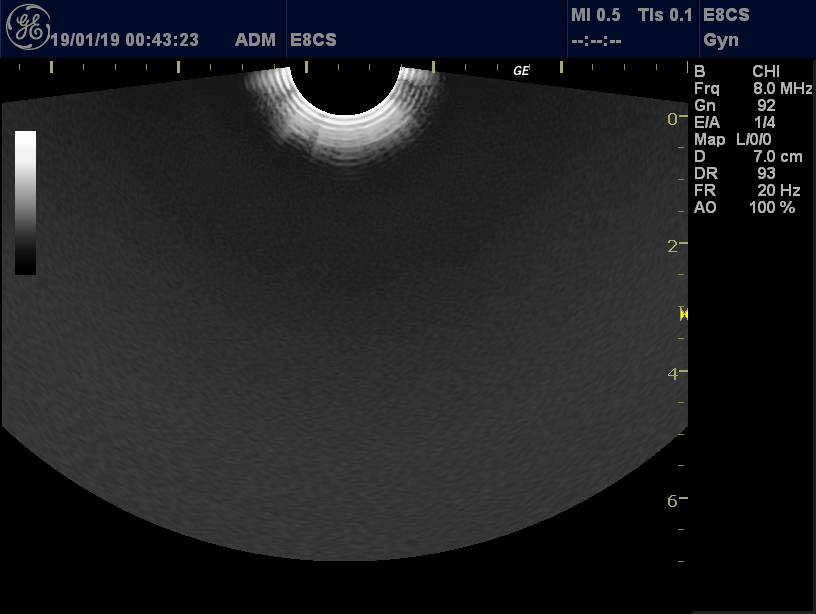
Task: Click the 0 cm depth marker
Action: click(x=672, y=119)
